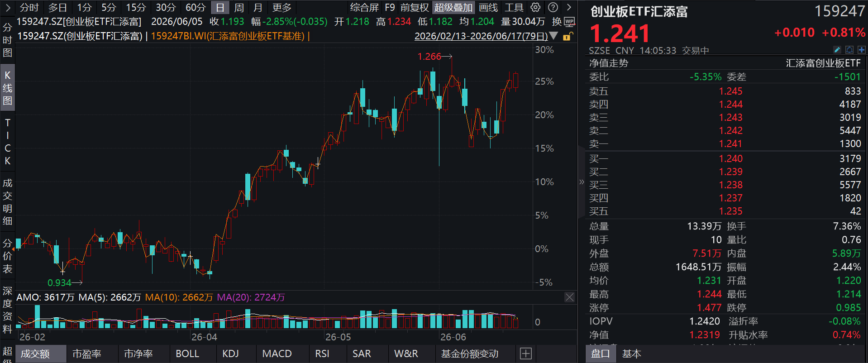The height and width of the screenshot is (363, 868).
Task: Click the 净值走势 label
Action: click(x=609, y=63)
